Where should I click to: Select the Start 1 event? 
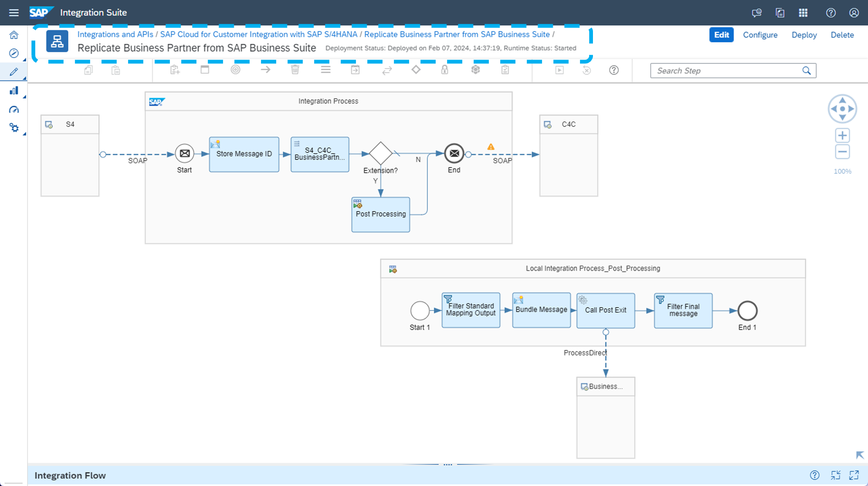coord(420,311)
